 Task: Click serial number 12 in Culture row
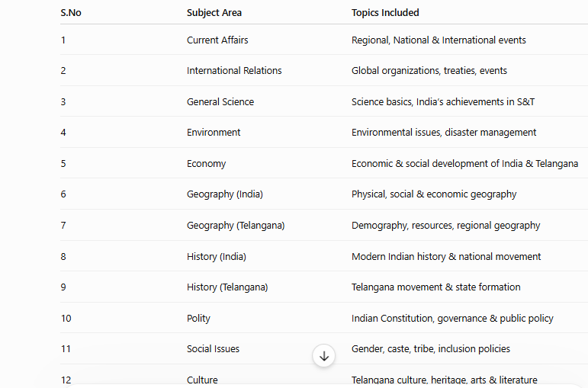[66, 380]
